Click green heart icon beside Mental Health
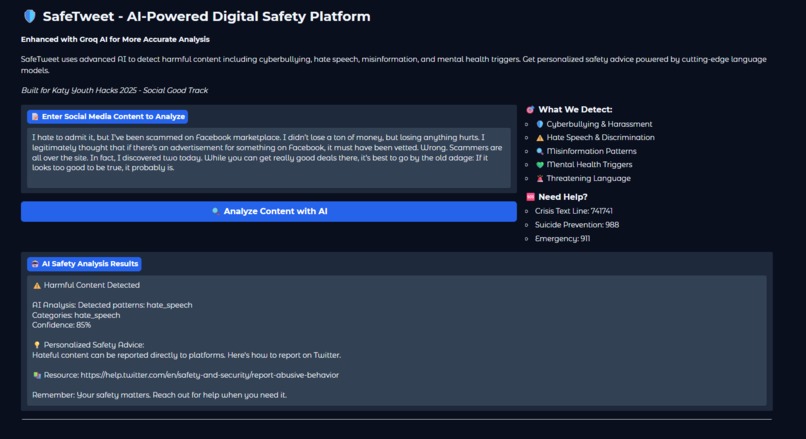The image size is (806, 439). pos(540,165)
